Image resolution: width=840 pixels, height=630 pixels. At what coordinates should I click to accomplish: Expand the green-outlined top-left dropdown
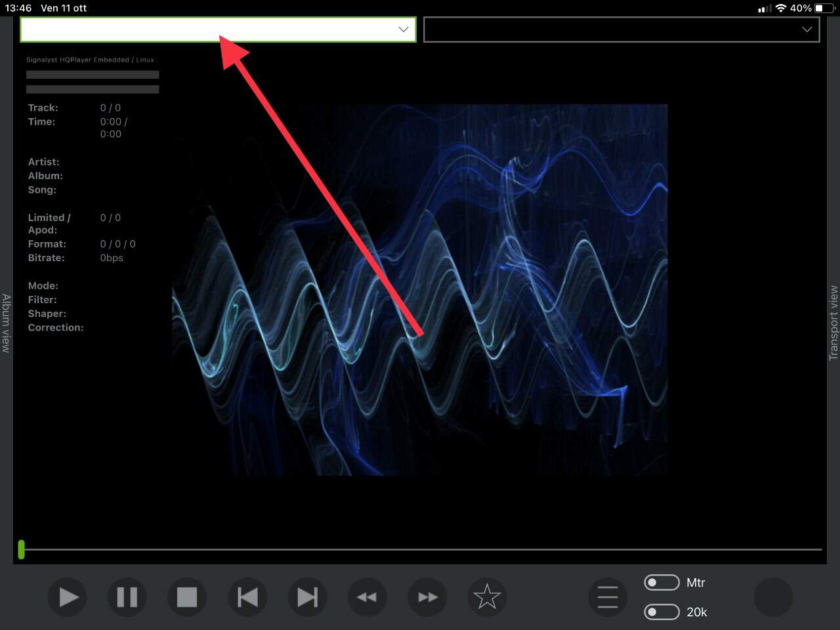[218, 30]
